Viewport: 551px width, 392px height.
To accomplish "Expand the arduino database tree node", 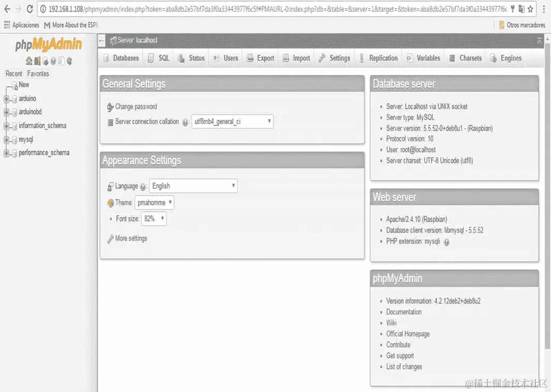I will pyautogui.click(x=6, y=99).
